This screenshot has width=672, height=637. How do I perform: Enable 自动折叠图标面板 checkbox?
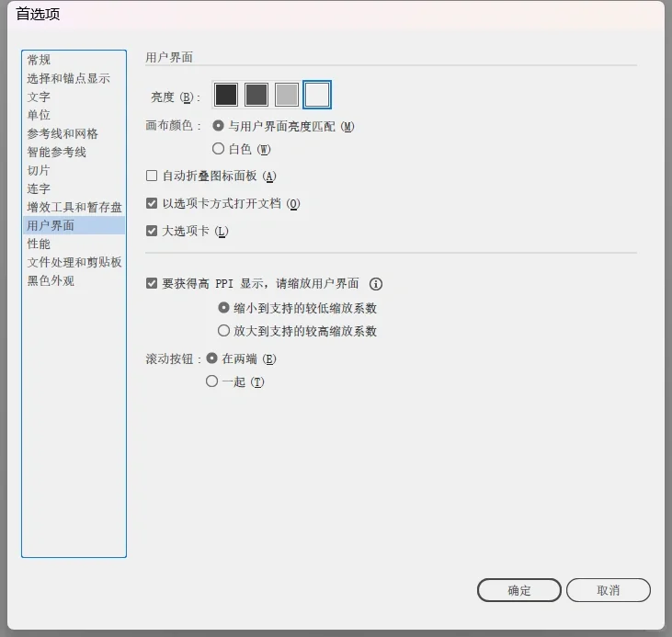152,176
